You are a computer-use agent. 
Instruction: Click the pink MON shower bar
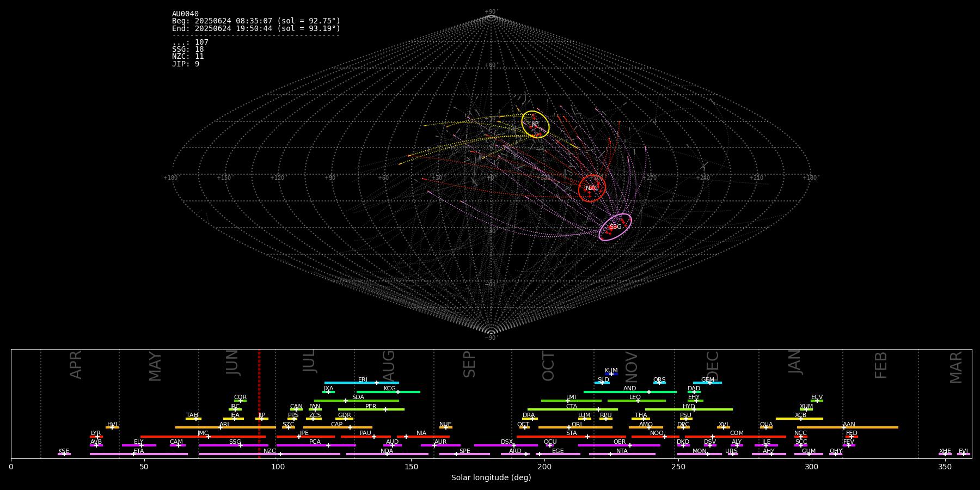(700, 454)
